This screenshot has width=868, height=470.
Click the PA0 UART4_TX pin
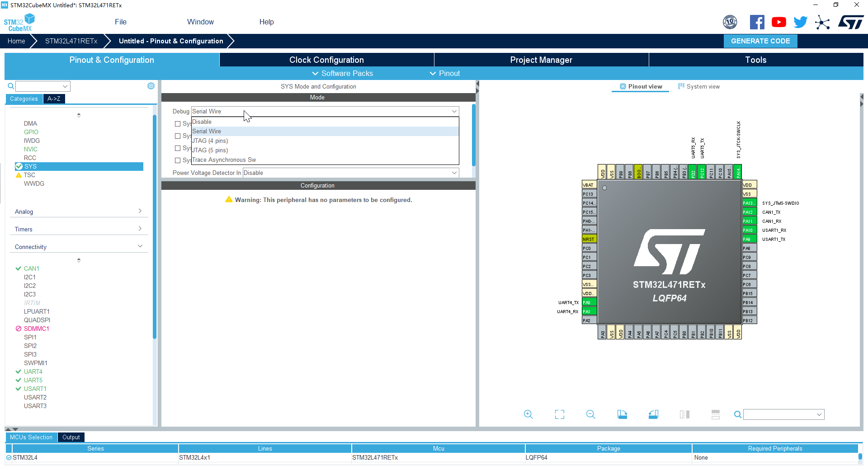589,302
